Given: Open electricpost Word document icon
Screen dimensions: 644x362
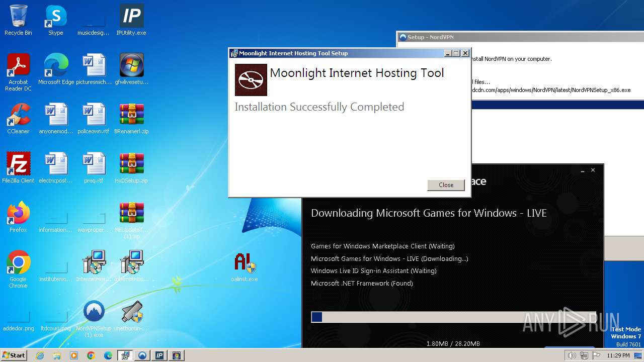Looking at the screenshot, I should pos(56,168).
